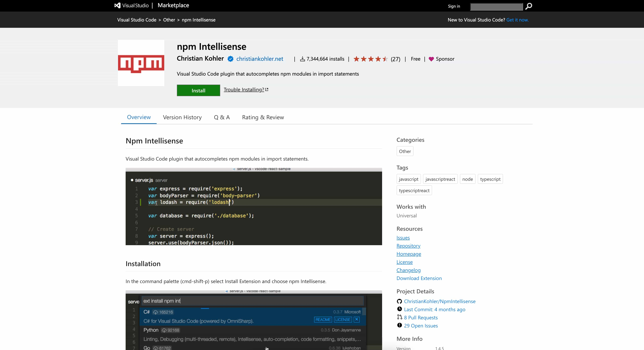Open the Version History tab
Screen dimensions: 644x350
tap(182, 117)
